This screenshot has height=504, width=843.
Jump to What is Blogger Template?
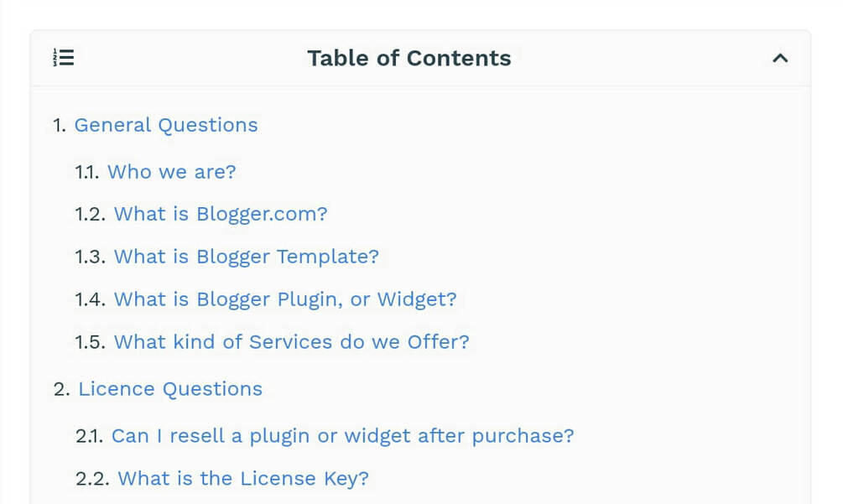(246, 257)
